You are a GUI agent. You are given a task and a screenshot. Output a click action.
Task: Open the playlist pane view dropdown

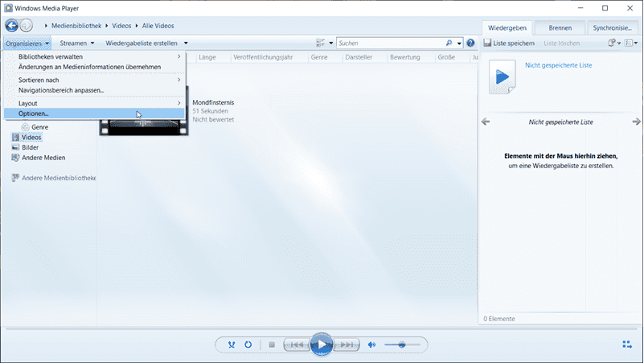pyautogui.click(x=631, y=43)
